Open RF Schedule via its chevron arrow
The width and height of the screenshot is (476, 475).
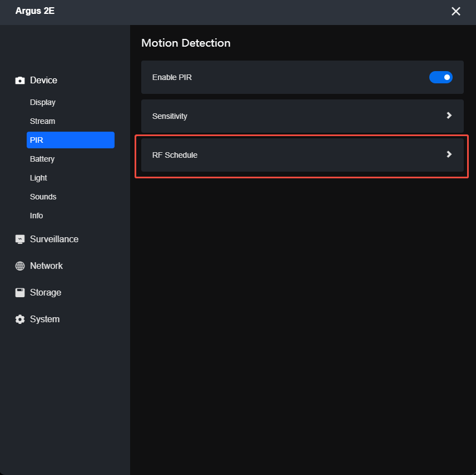[449, 154]
